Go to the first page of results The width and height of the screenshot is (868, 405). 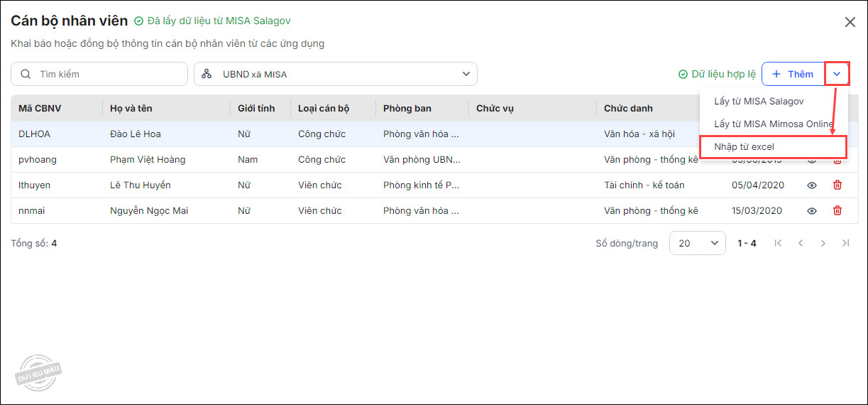point(778,243)
